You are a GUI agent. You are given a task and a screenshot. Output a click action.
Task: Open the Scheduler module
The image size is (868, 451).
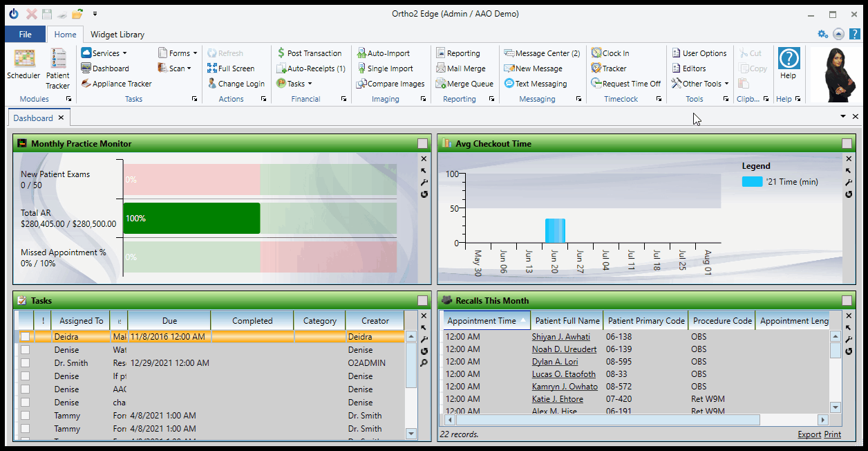point(23,65)
